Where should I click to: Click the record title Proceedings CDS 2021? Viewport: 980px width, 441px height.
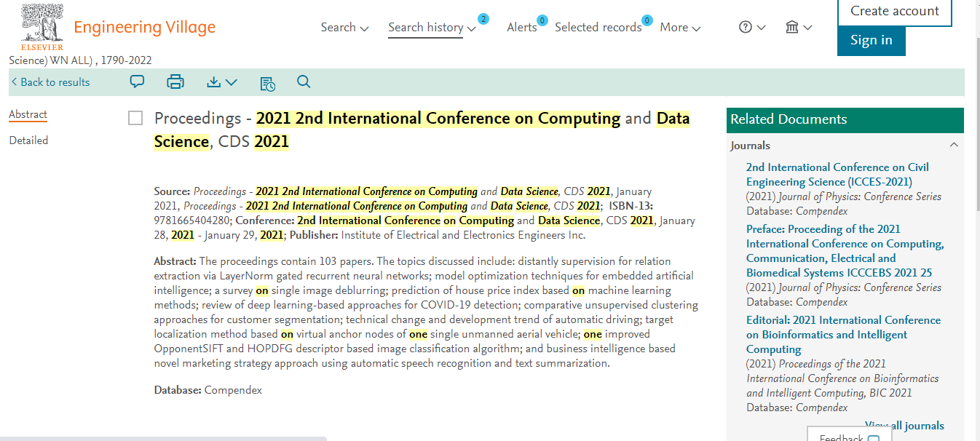tap(422, 130)
